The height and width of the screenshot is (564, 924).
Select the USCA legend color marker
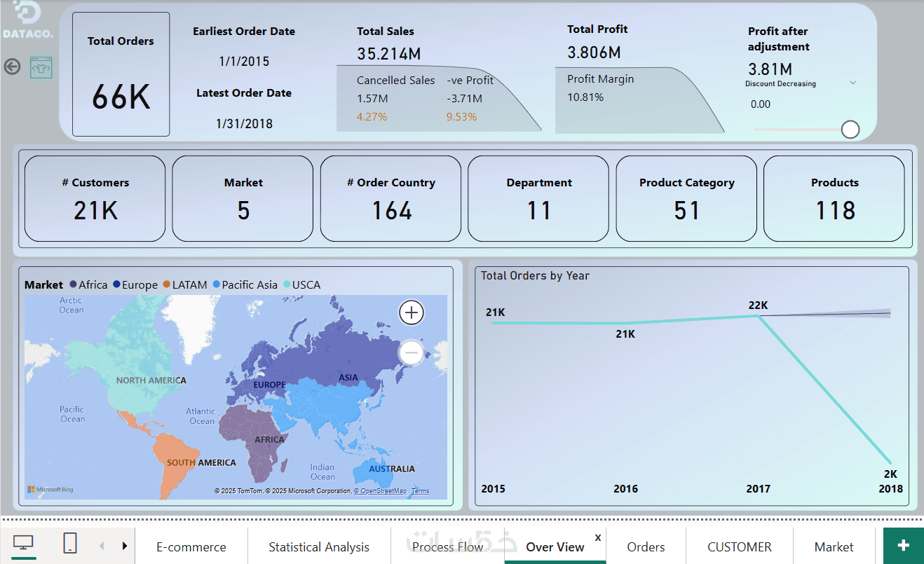point(287,285)
